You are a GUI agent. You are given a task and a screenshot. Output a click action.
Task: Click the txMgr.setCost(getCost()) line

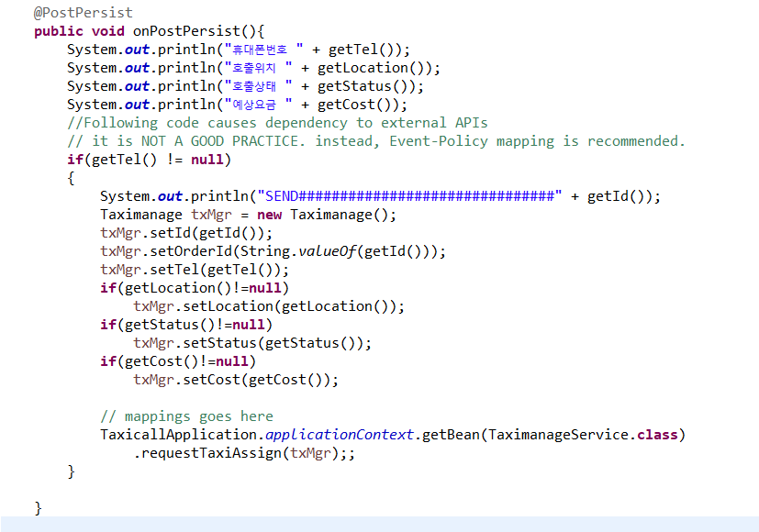(236, 380)
